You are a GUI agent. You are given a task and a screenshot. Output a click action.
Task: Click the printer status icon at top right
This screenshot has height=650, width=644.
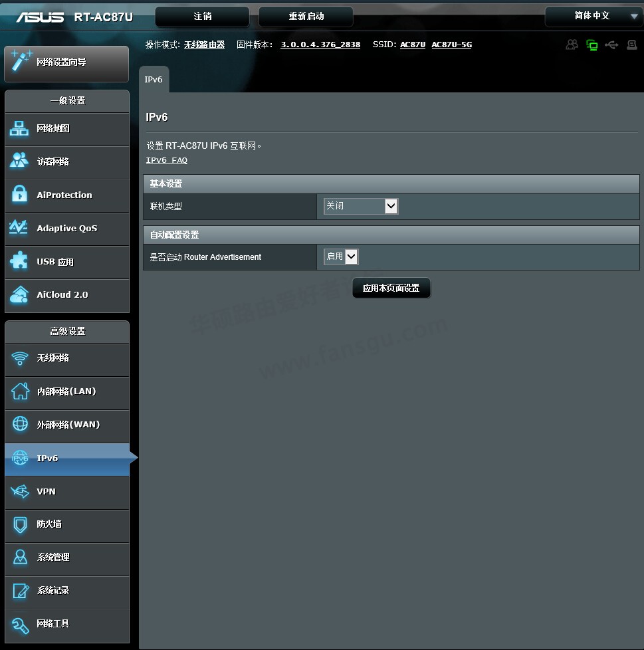click(631, 45)
